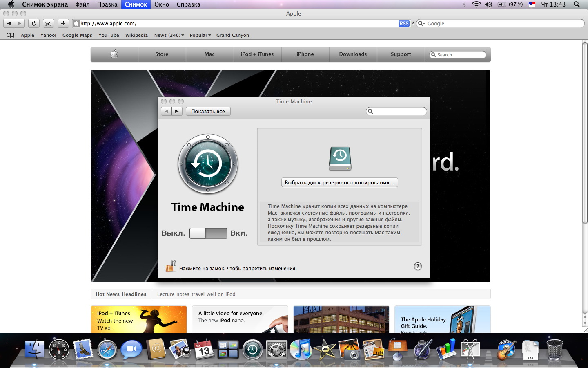The width and height of the screenshot is (588, 368).
Task: Click the Yahoo! bookmark
Action: (x=48, y=35)
